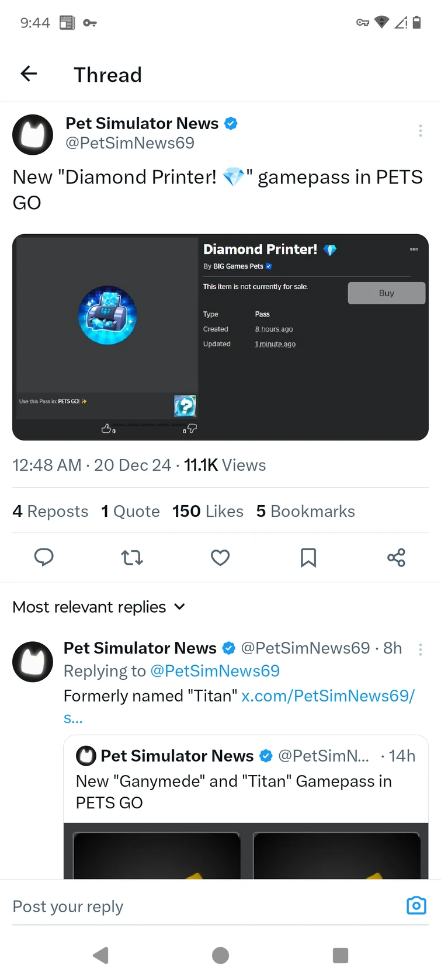Share the tweet via the share icon
The width and height of the screenshot is (441, 980).
397,558
